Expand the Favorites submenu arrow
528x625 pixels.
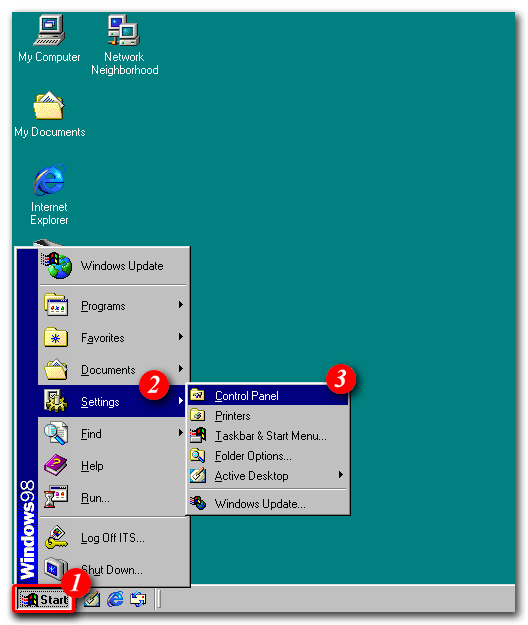click(181, 337)
